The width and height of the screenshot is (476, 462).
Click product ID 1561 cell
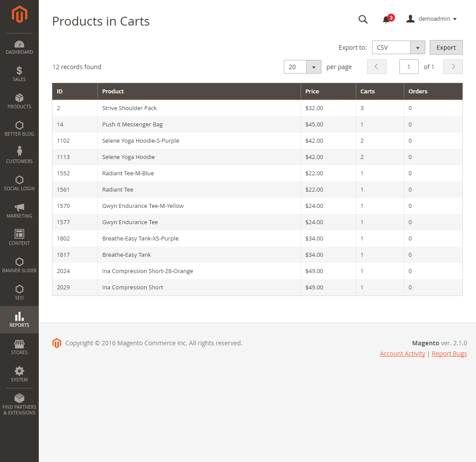75,189
